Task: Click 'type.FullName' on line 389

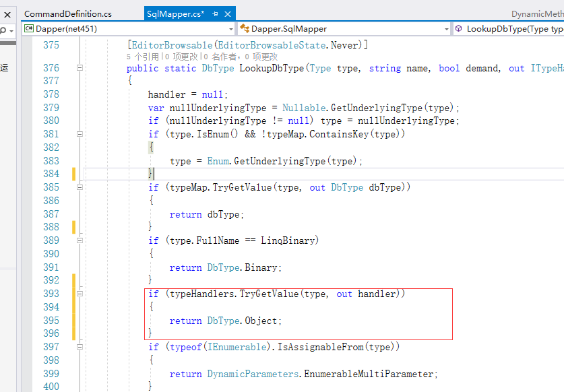Action: pyautogui.click(x=204, y=240)
